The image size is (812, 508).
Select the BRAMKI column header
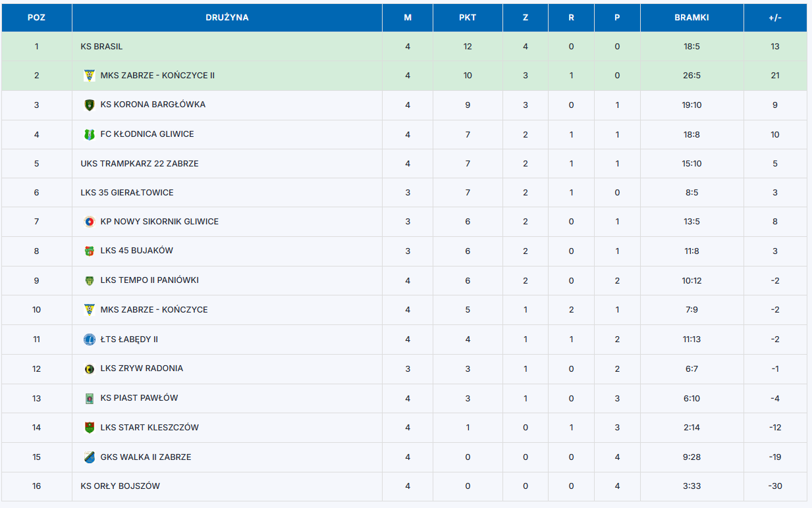tap(691, 18)
